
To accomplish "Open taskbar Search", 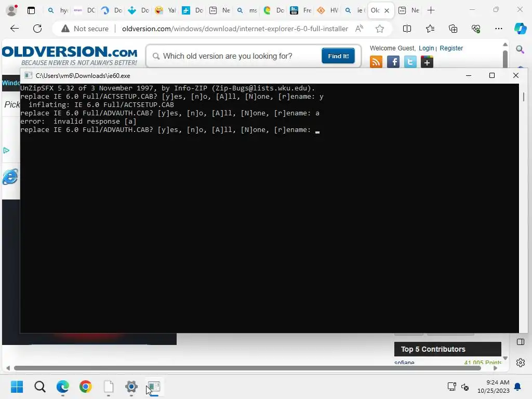I will coord(39,387).
